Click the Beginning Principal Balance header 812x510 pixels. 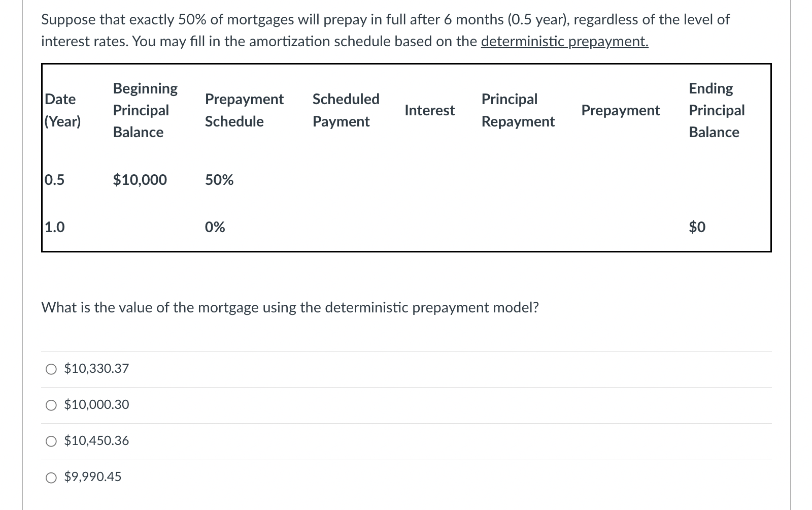(x=145, y=110)
